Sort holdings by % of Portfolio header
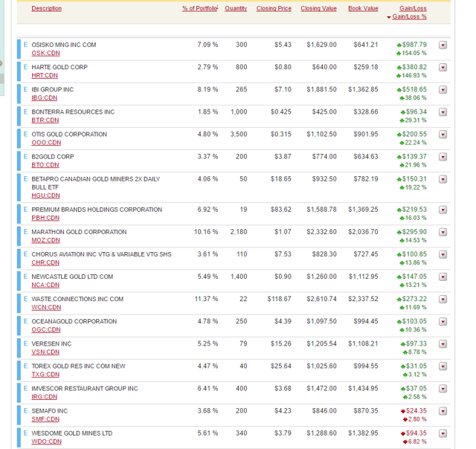476x449 pixels. click(x=199, y=9)
